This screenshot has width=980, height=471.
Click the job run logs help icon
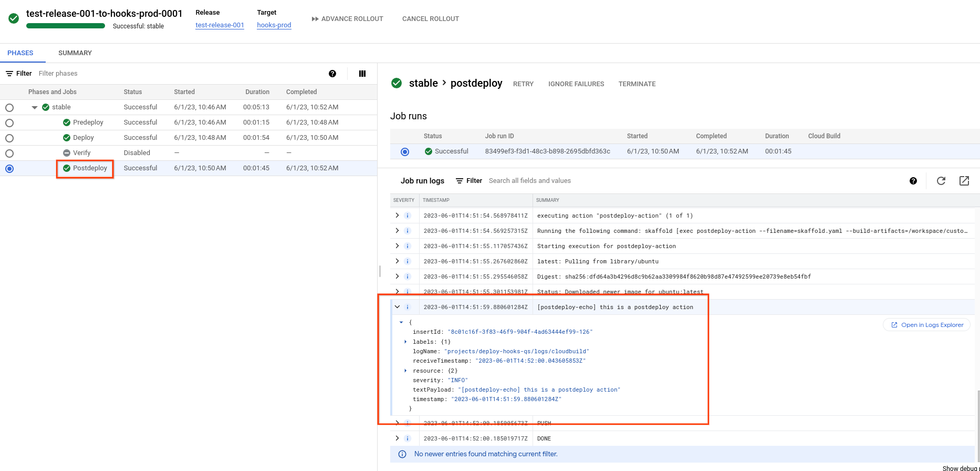(x=913, y=181)
